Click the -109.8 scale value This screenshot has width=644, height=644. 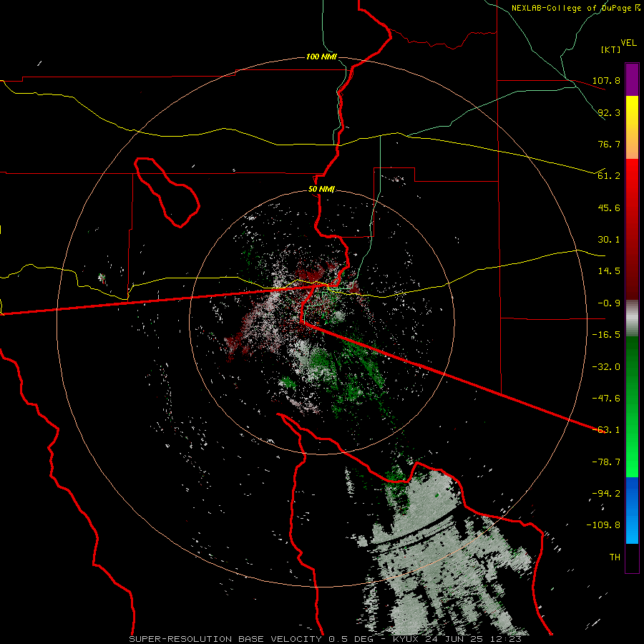click(x=603, y=525)
